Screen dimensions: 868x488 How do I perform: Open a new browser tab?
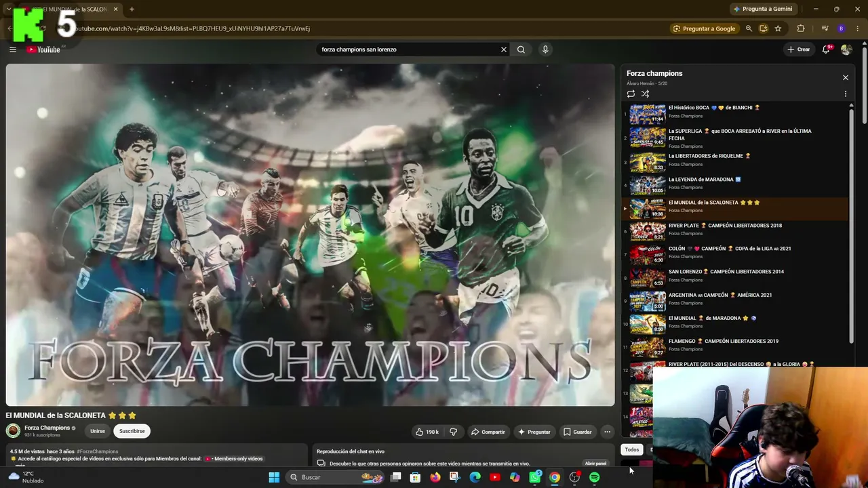pyautogui.click(x=132, y=9)
